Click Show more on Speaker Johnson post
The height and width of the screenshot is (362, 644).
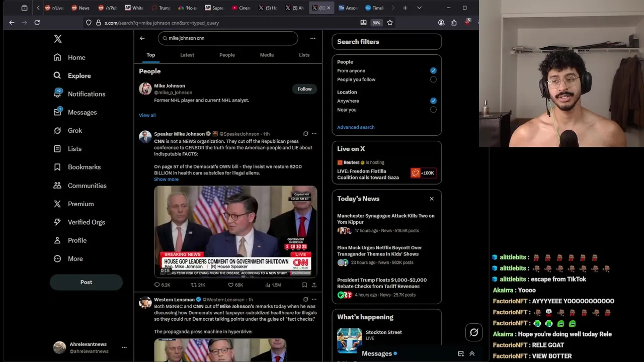pos(166,179)
